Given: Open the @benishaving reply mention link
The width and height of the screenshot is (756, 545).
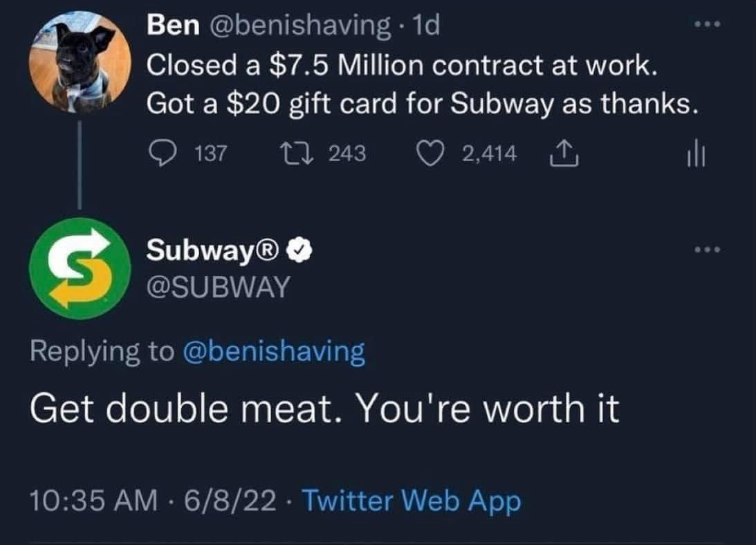Looking at the screenshot, I should coord(274,351).
